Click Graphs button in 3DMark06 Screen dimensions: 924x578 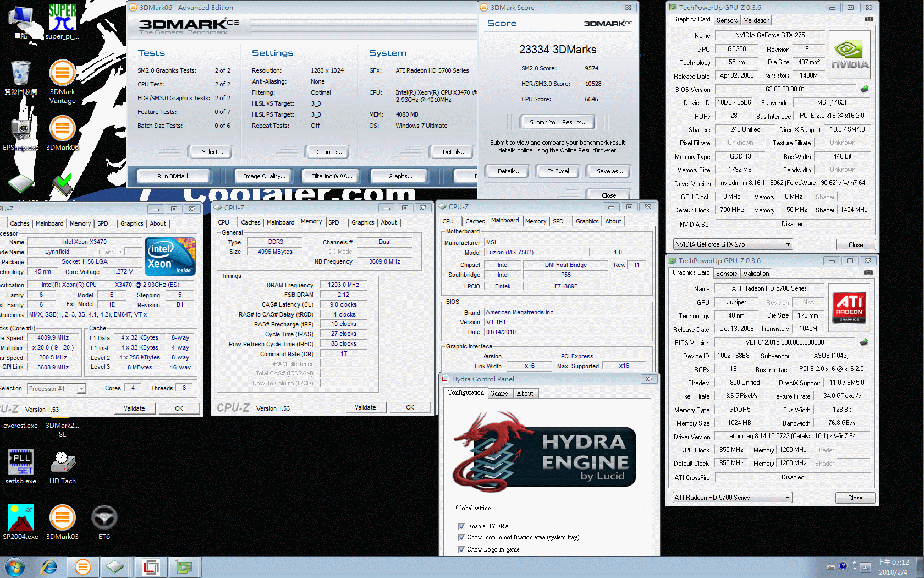400,176
